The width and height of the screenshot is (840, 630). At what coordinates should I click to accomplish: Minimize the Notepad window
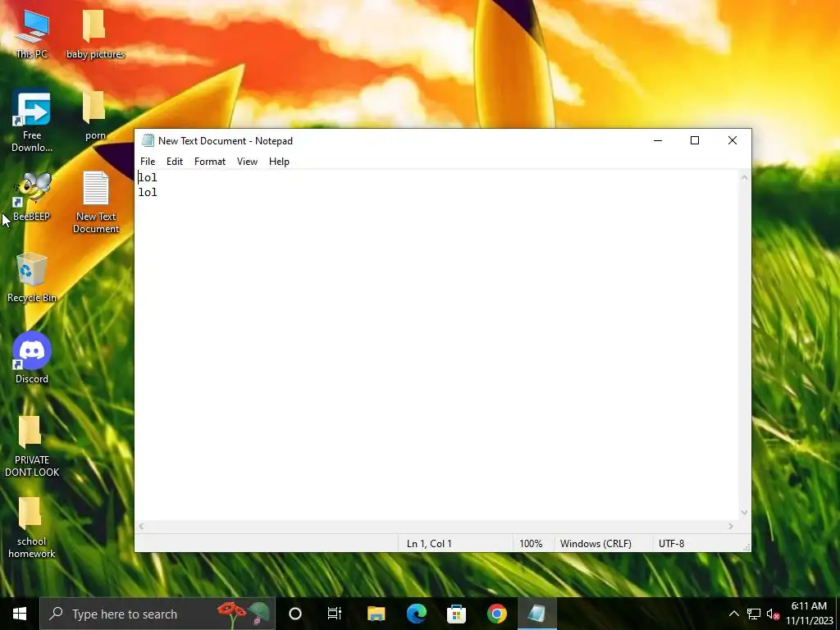[x=658, y=140]
